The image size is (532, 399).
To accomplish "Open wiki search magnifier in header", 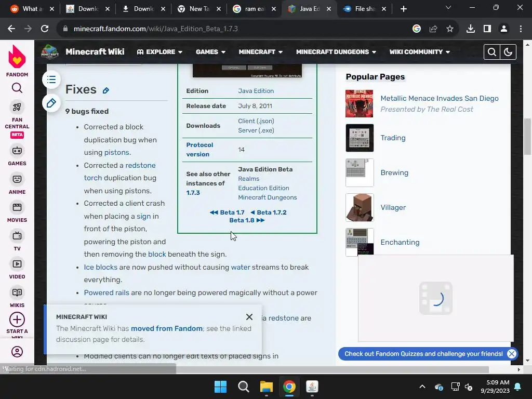I will coord(491,52).
